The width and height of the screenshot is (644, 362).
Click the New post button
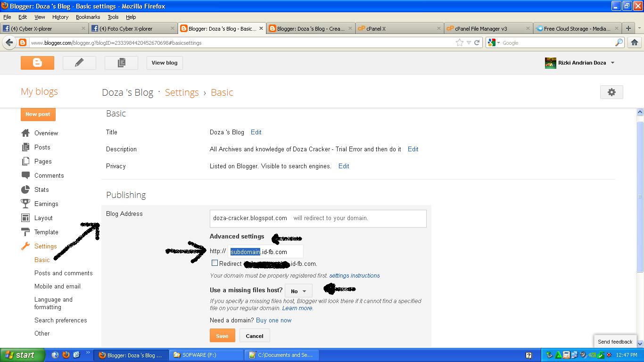click(x=38, y=114)
